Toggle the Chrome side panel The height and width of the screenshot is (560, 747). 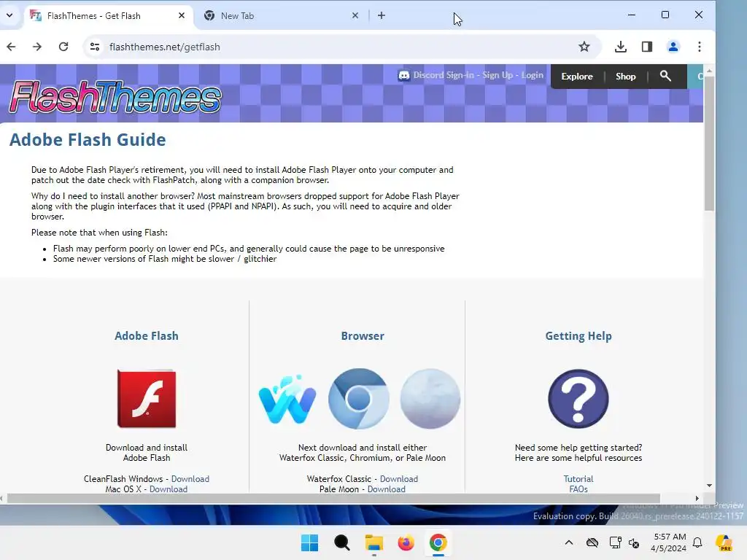[x=646, y=47]
